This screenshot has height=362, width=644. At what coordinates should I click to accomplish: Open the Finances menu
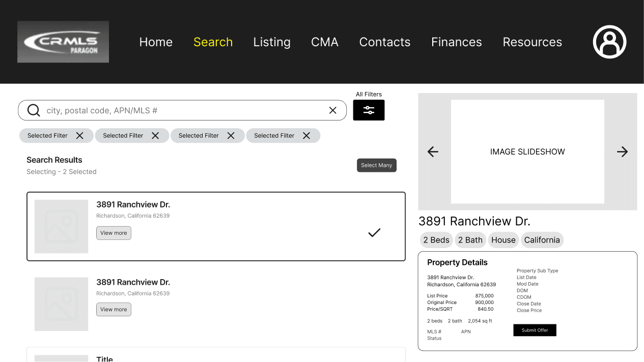tap(457, 42)
